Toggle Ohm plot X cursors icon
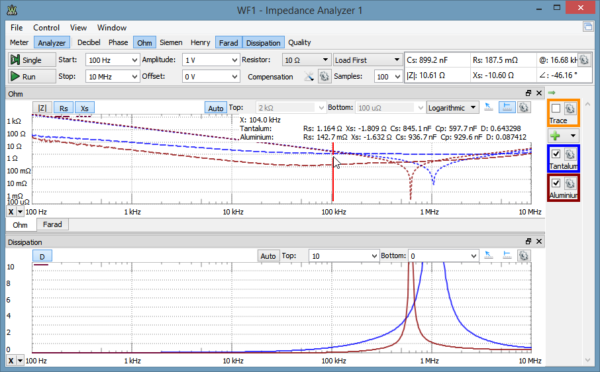600x372 pixels. 507,108
